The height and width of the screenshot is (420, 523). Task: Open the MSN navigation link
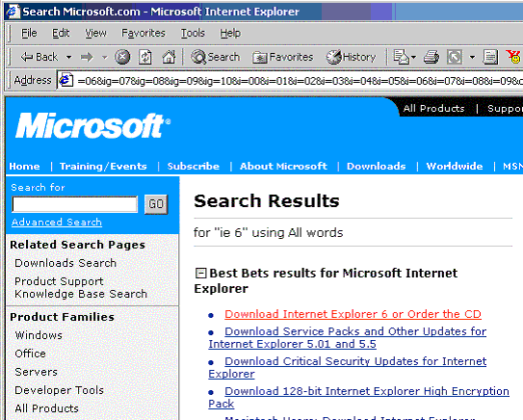[512, 166]
